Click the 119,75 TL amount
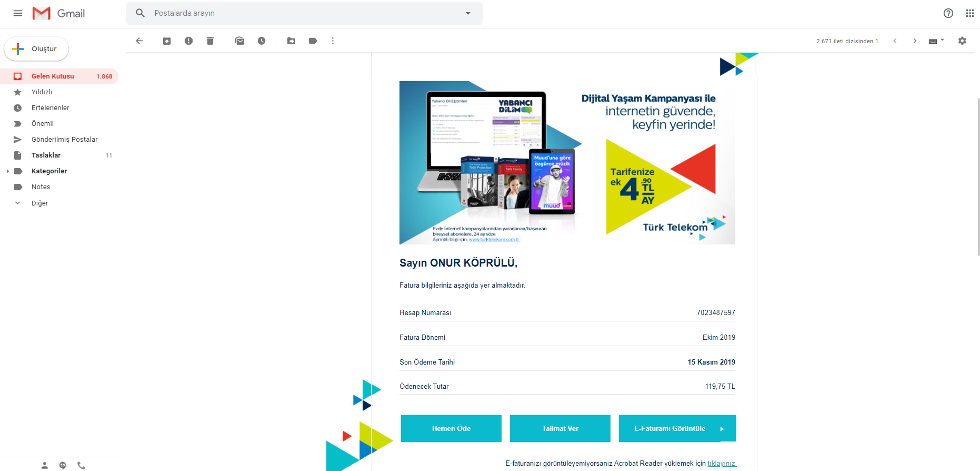This screenshot has width=980, height=471. (720, 387)
